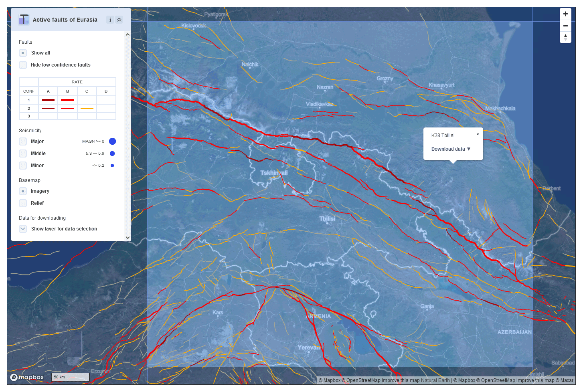Toggle Major seismicity checkbox
Screen dimensions: 583x392
tap(23, 141)
